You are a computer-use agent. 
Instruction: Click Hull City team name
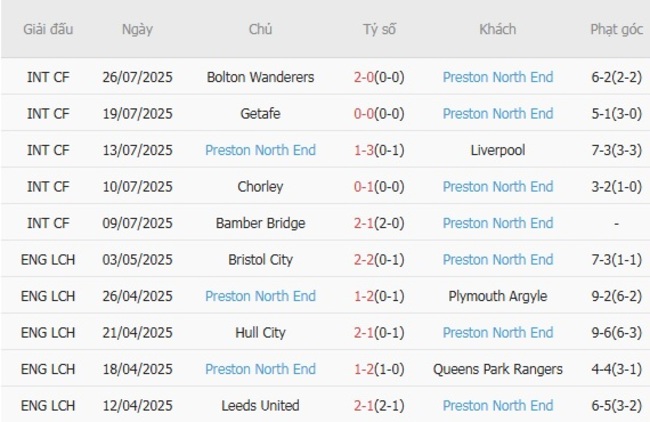260,333
